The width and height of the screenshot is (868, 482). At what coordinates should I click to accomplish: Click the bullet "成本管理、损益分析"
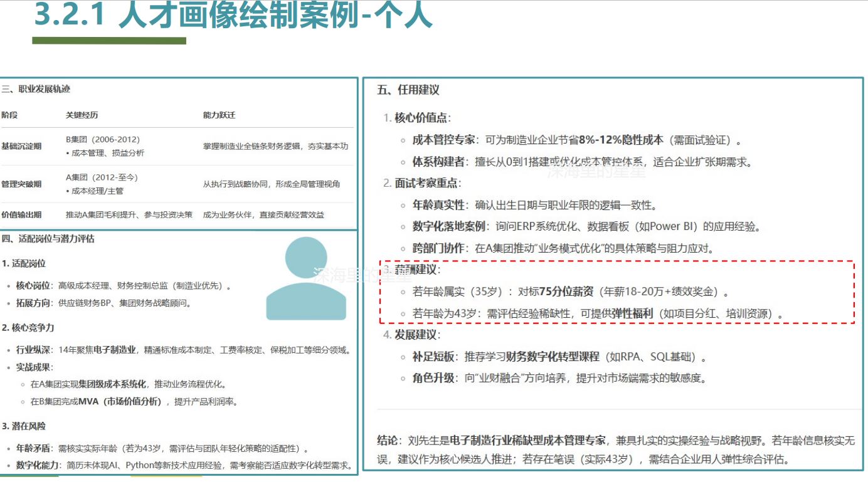(105, 153)
